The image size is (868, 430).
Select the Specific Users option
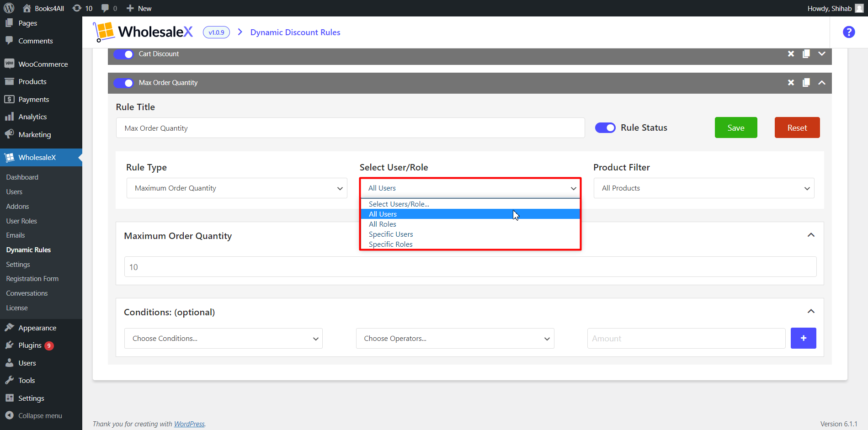470,234
